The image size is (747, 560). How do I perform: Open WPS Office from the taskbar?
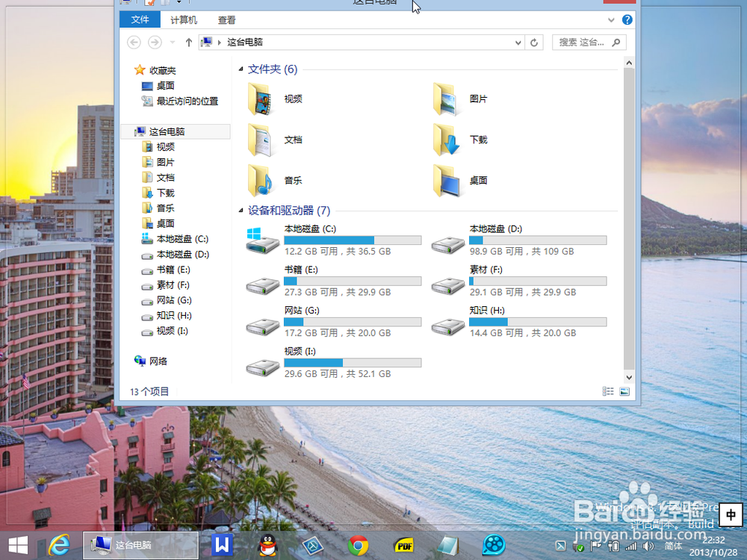pyautogui.click(x=220, y=545)
